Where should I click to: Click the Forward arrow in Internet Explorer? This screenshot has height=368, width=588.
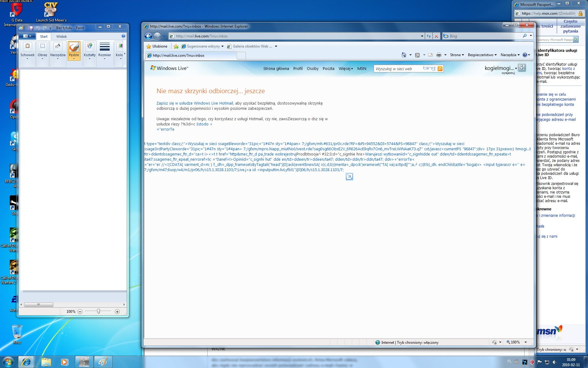point(157,36)
